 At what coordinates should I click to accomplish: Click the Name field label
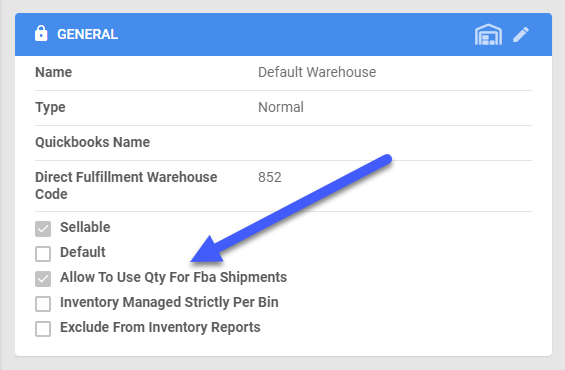[x=53, y=72]
